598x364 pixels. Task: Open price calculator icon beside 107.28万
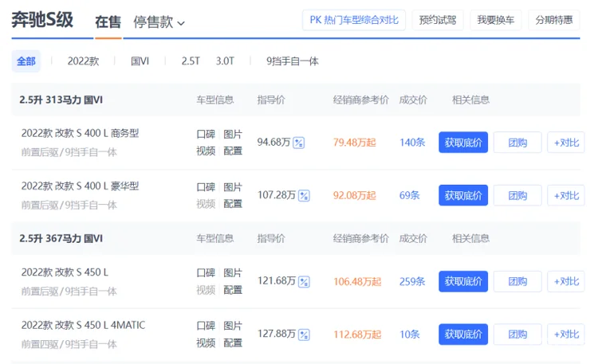304,196
